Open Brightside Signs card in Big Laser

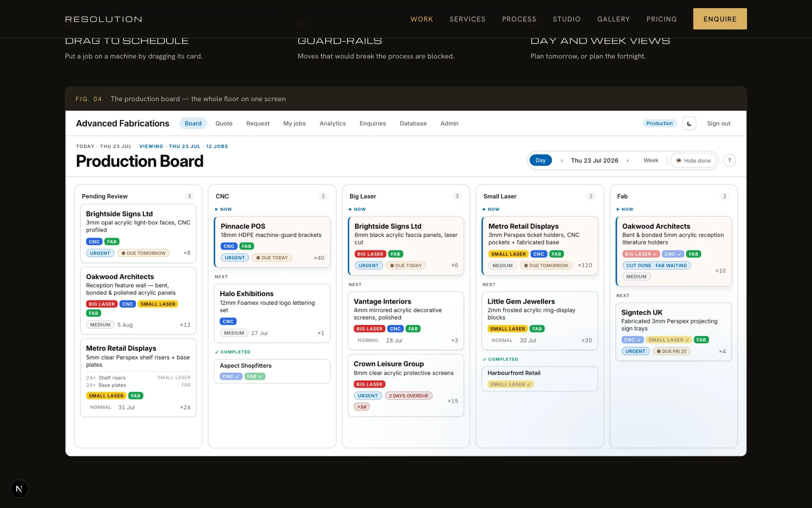coord(406,246)
